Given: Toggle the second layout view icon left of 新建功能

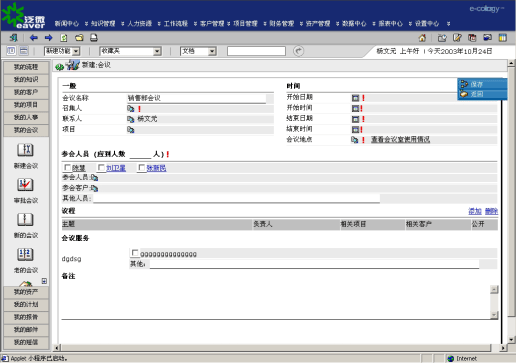Looking at the screenshot, I should [24, 51].
